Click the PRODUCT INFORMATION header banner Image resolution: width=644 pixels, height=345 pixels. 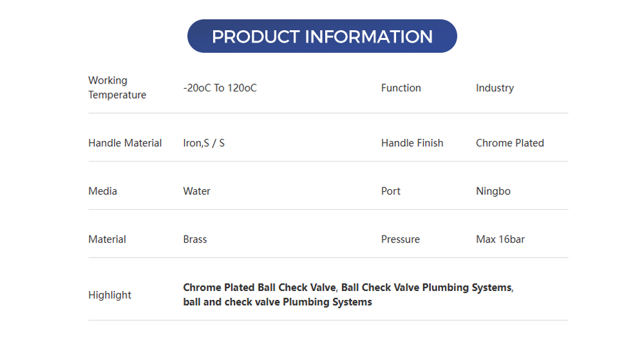click(322, 36)
